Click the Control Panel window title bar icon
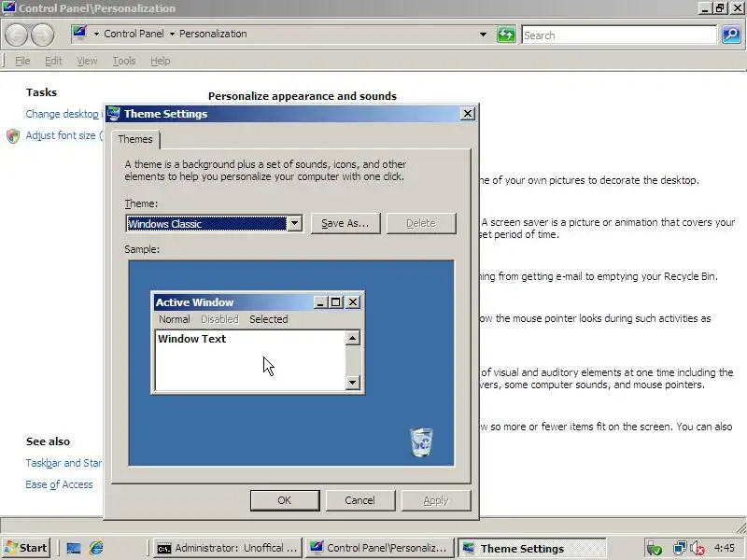Screen dimensions: 747x560 8,7
